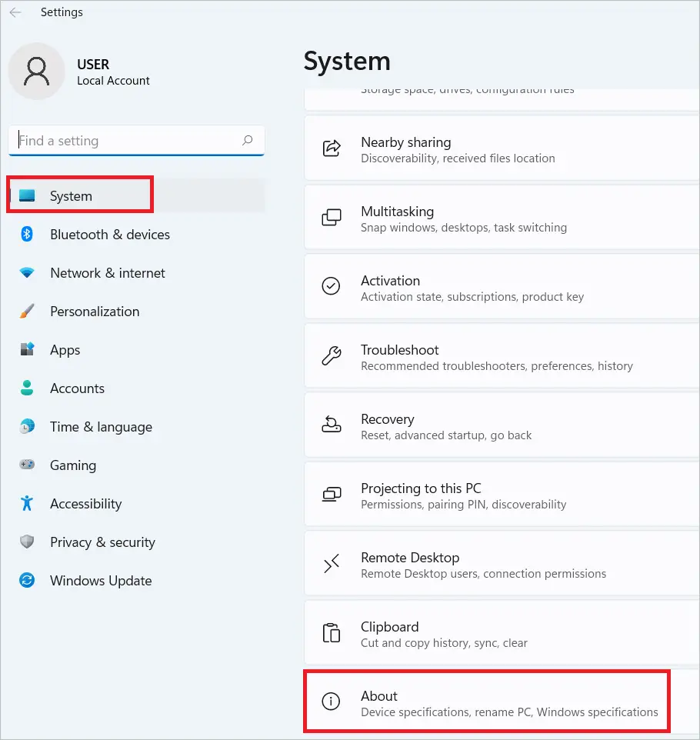Viewport: 700px width, 740px height.
Task: Click inside the Find a setting search box
Action: [x=123, y=141]
